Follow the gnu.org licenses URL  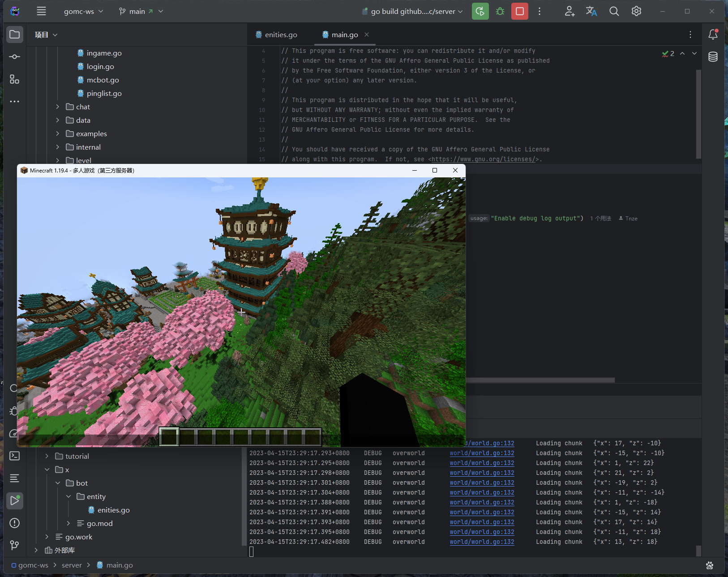point(483,159)
